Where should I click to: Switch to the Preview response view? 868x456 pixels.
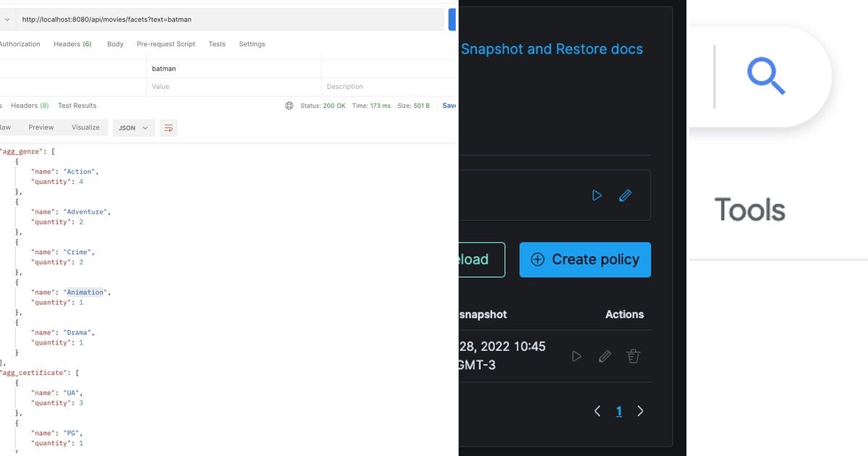tap(41, 127)
